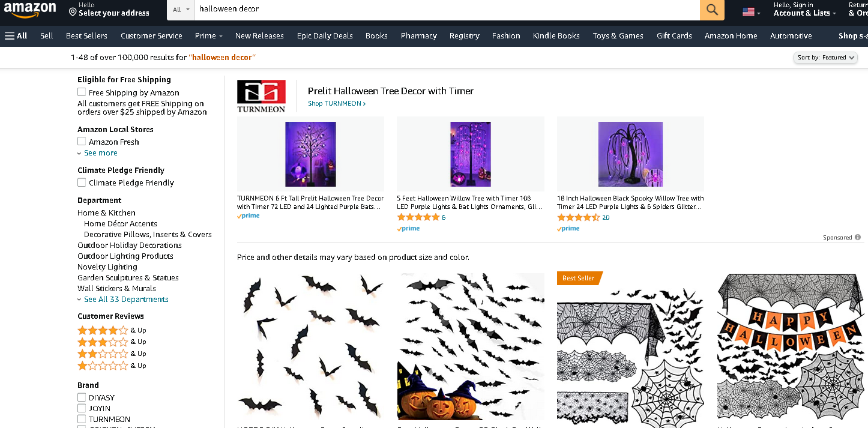Click the orange search magnifier button

(712, 10)
